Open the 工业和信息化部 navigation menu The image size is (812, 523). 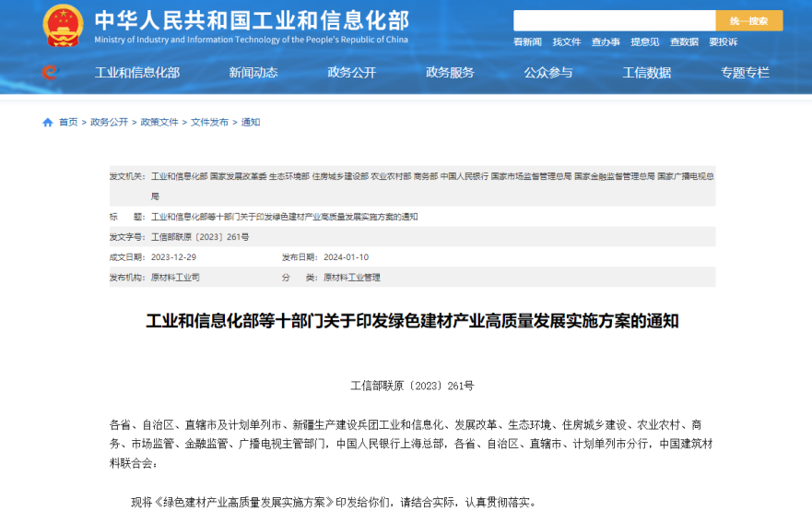137,73
